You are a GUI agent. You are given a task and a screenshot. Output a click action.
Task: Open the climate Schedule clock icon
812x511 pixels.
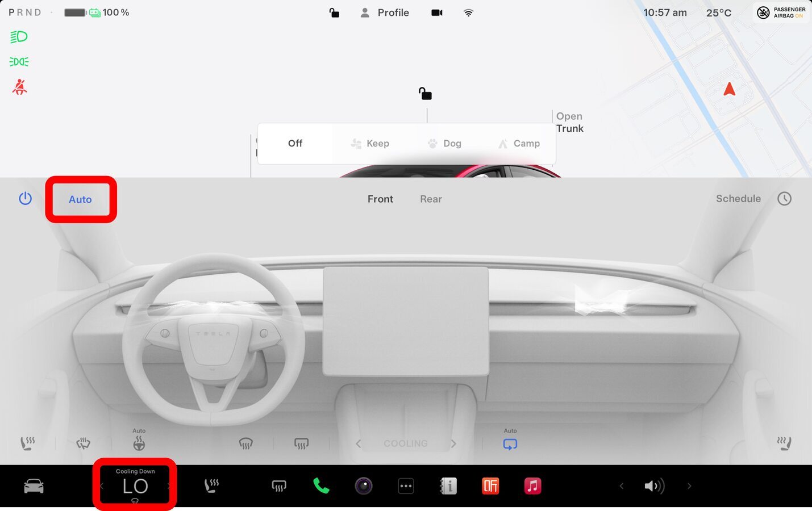tap(784, 199)
